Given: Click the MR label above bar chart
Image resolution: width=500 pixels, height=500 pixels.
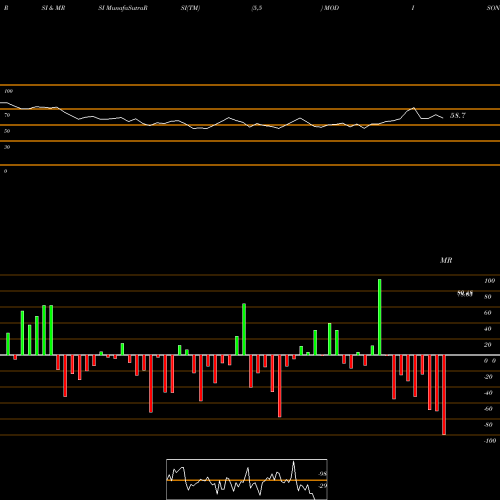Looking at the screenshot, I should 446,260.
